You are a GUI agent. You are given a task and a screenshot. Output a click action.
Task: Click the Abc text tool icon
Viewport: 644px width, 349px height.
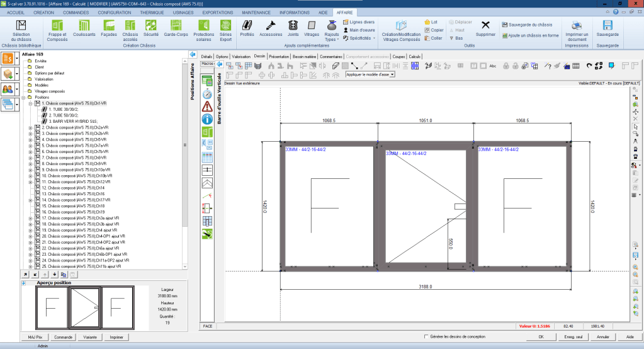click(x=493, y=66)
